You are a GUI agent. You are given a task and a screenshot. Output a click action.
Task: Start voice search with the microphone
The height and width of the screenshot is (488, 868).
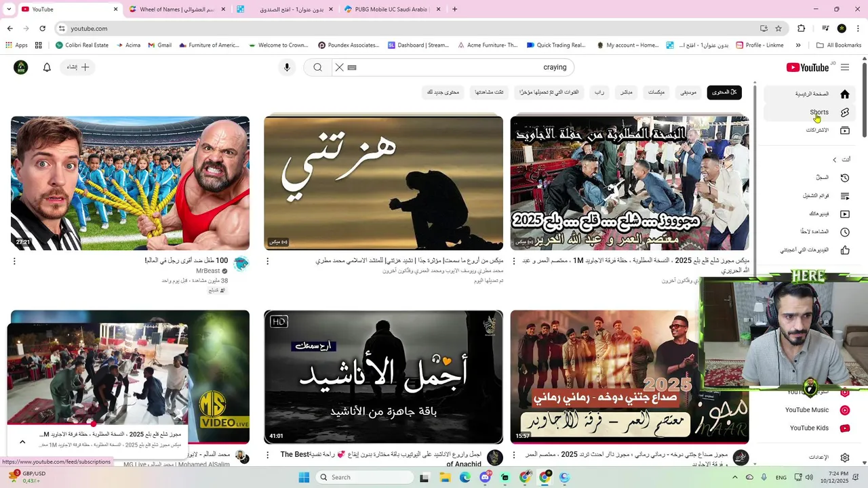tap(287, 67)
